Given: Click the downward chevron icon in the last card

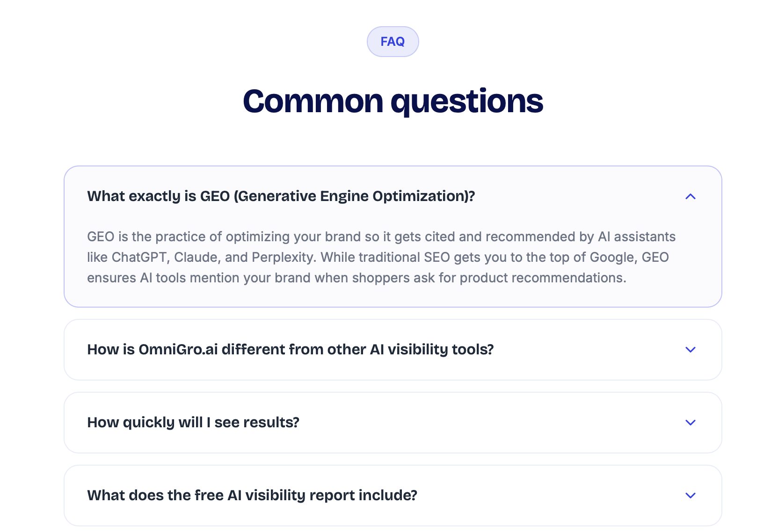Looking at the screenshot, I should [x=690, y=495].
